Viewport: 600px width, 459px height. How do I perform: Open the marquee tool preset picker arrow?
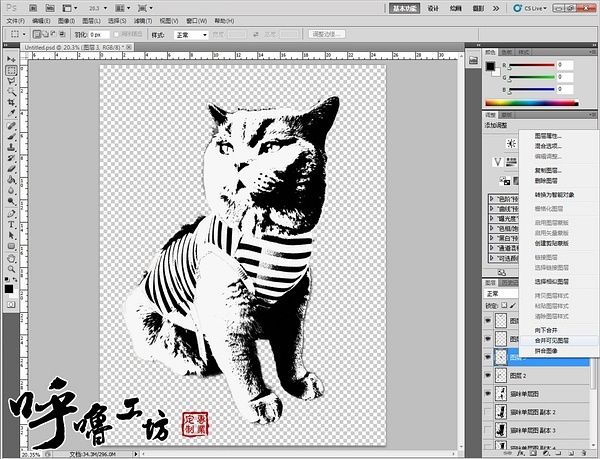point(24,34)
